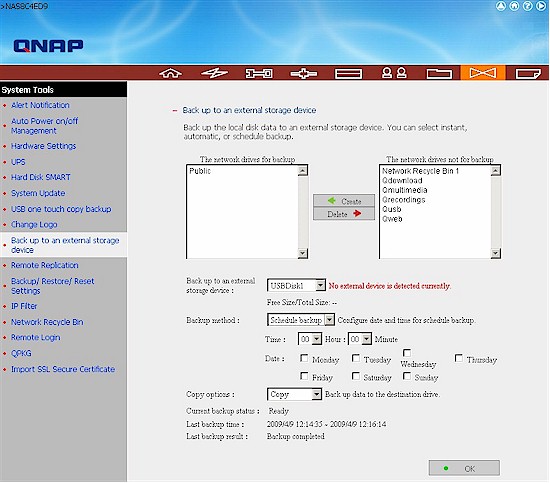Open Hardware Settings in sidebar
Image resolution: width=550 pixels, height=483 pixels.
(x=43, y=146)
